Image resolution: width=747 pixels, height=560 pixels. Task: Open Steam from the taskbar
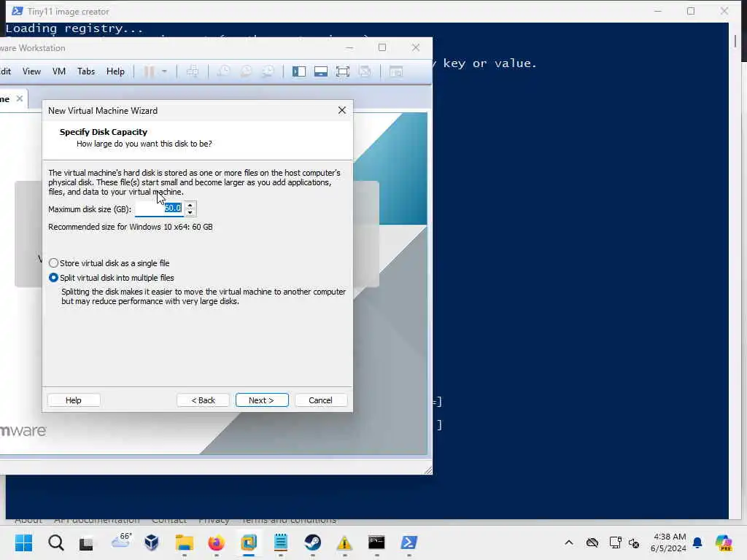pos(312,542)
